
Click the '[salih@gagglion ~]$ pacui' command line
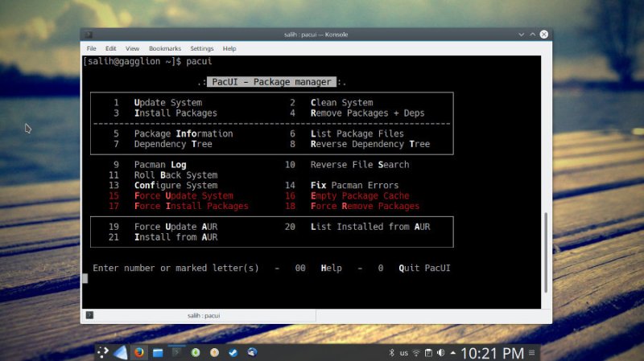[147, 62]
